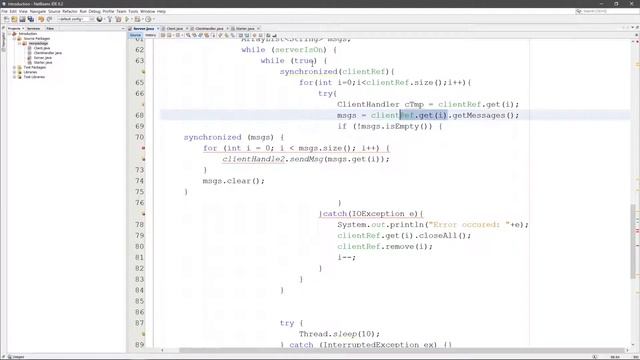The width and height of the screenshot is (640, 360).
Task: Close the Server.java editor tab
Action: tap(158, 29)
